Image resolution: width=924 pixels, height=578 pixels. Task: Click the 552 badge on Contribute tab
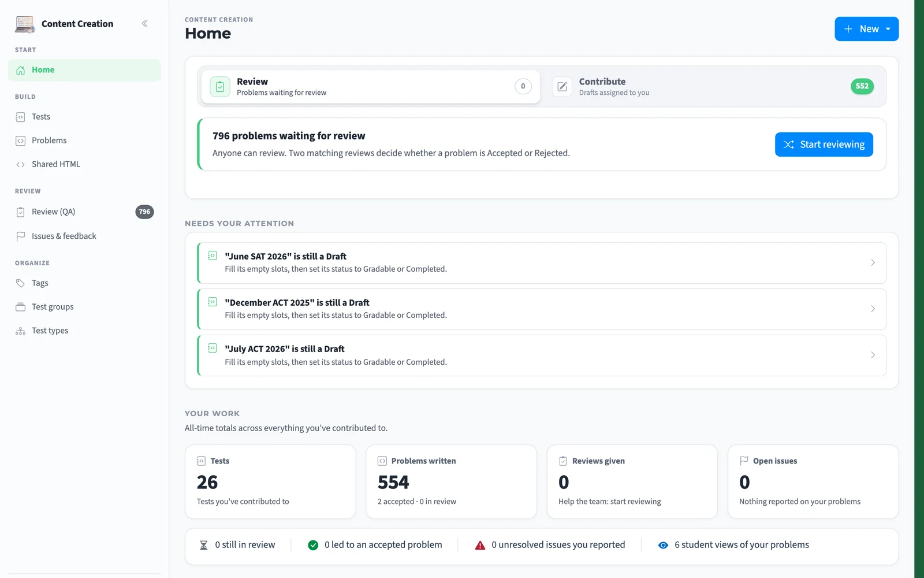pos(862,87)
